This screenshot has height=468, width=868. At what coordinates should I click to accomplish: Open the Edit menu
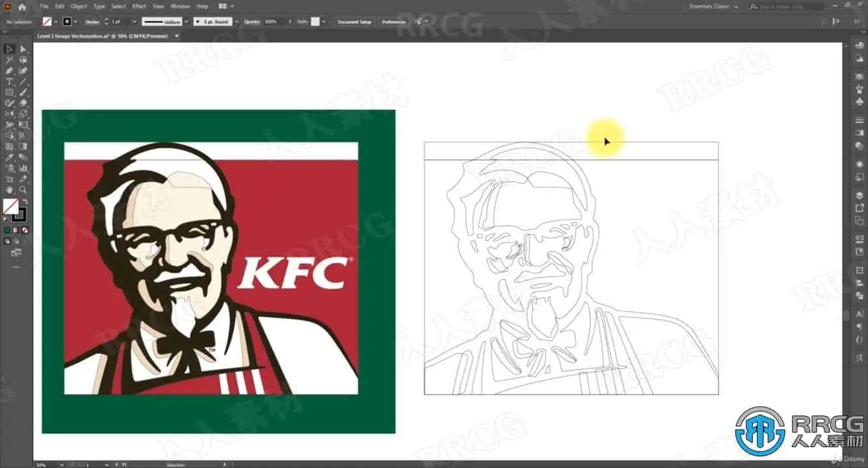[x=60, y=6]
